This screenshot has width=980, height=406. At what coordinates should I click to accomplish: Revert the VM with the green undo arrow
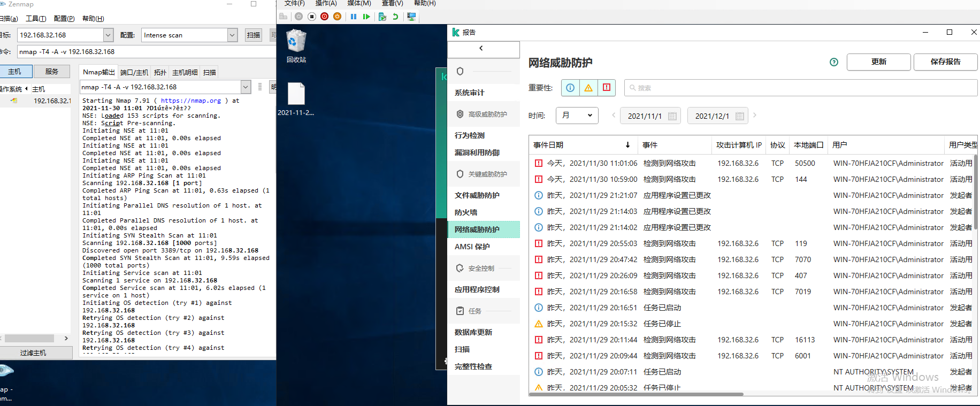(x=395, y=17)
